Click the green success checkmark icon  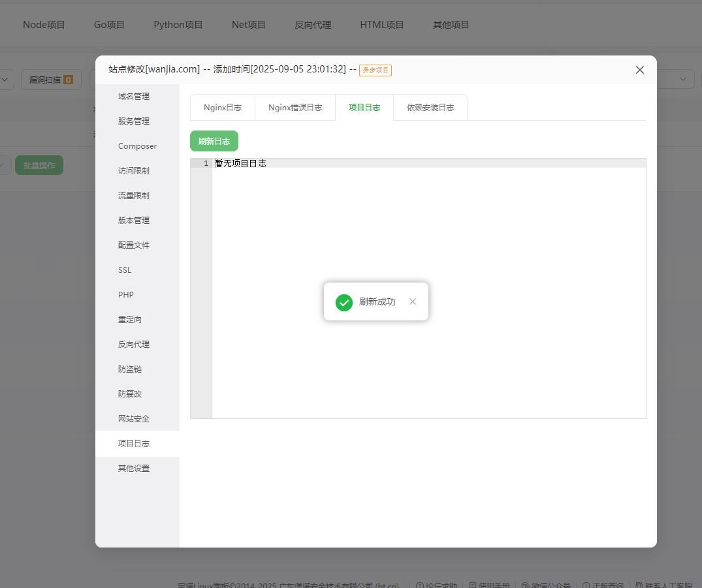point(344,303)
